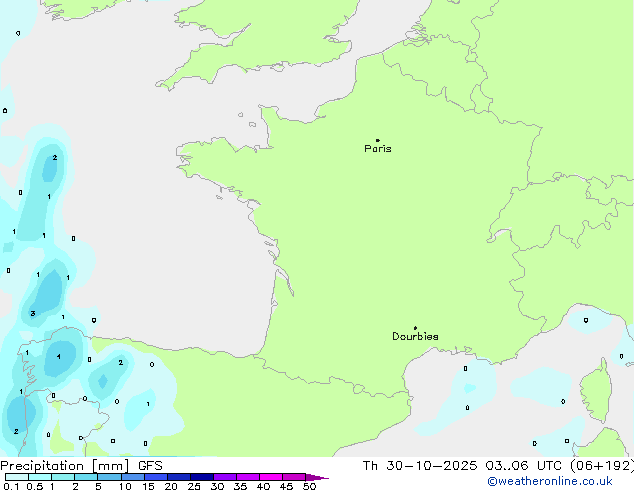Viewport: 634px width, 490px height.
Task: Click the 'Precipitation [mm]' legend title
Action: tap(65, 466)
